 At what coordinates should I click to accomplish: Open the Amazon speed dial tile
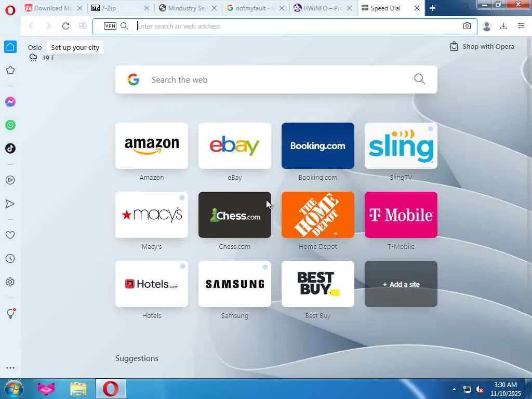point(152,145)
